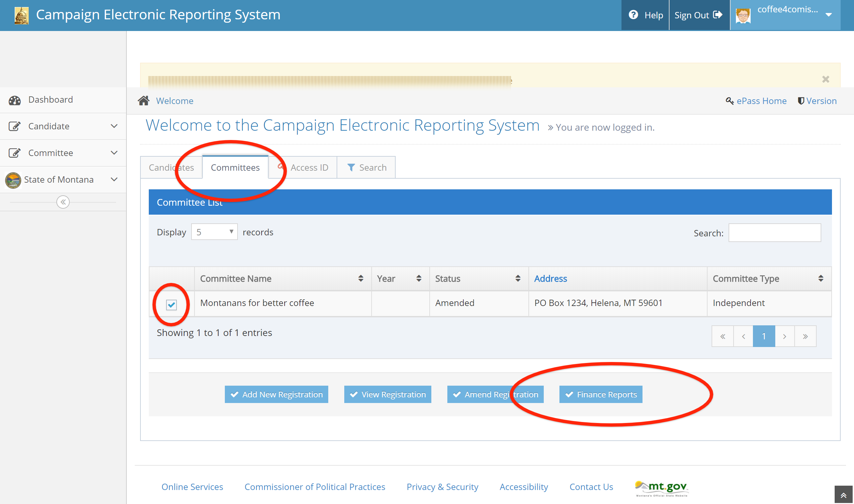Click the capitol building logo icon

pos(21,15)
